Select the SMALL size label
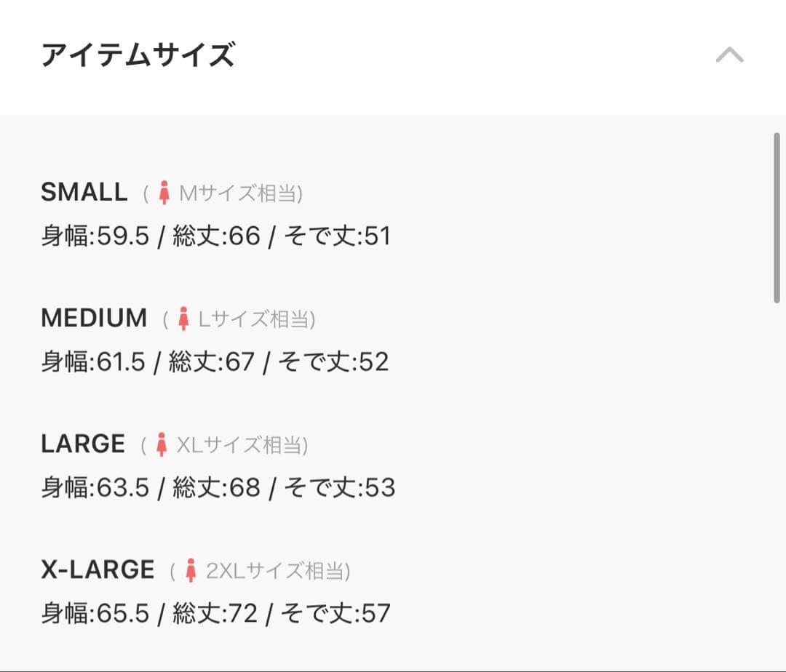Screen dimensions: 786x672 point(84,192)
